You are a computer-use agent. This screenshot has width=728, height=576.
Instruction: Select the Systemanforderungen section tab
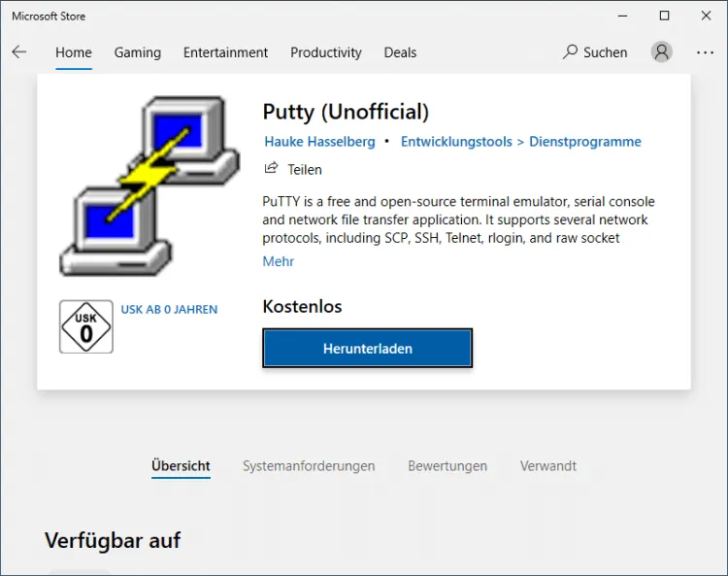coord(309,465)
